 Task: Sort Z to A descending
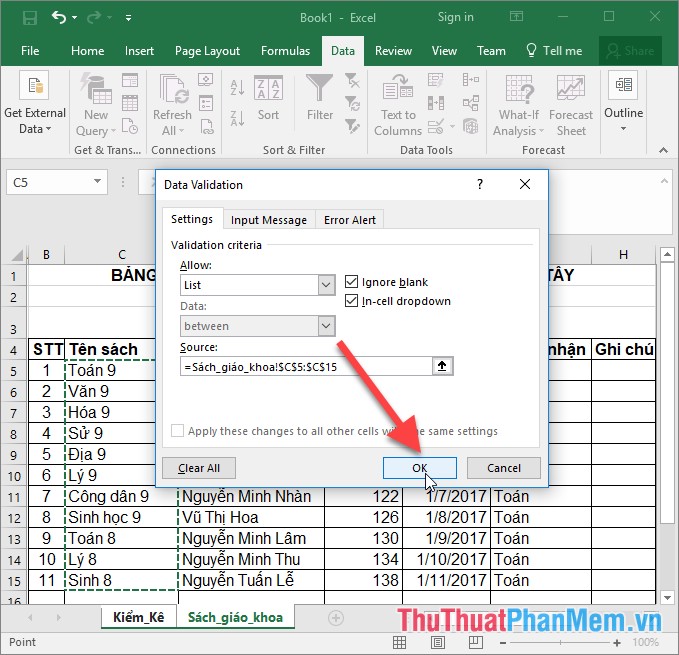(x=237, y=118)
